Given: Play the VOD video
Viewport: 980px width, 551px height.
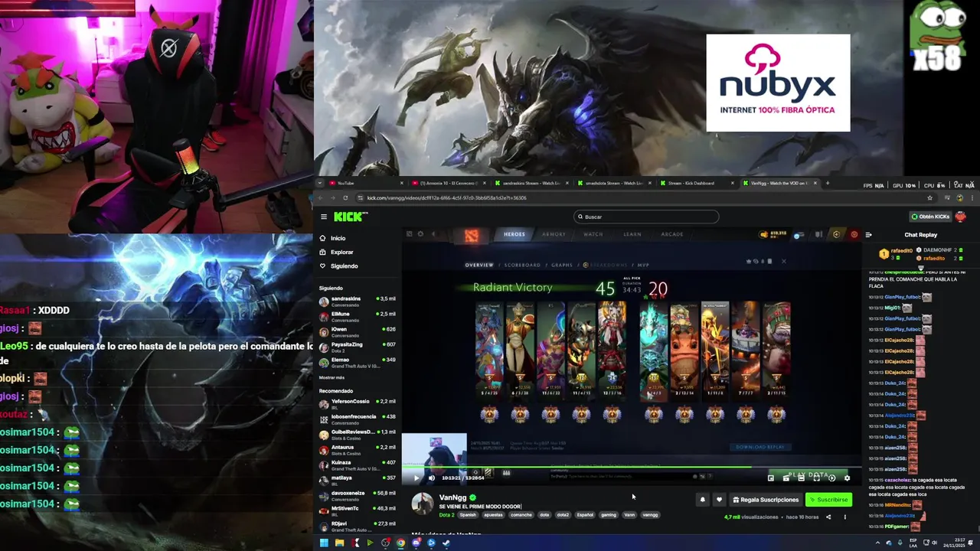Looking at the screenshot, I should 416,478.
